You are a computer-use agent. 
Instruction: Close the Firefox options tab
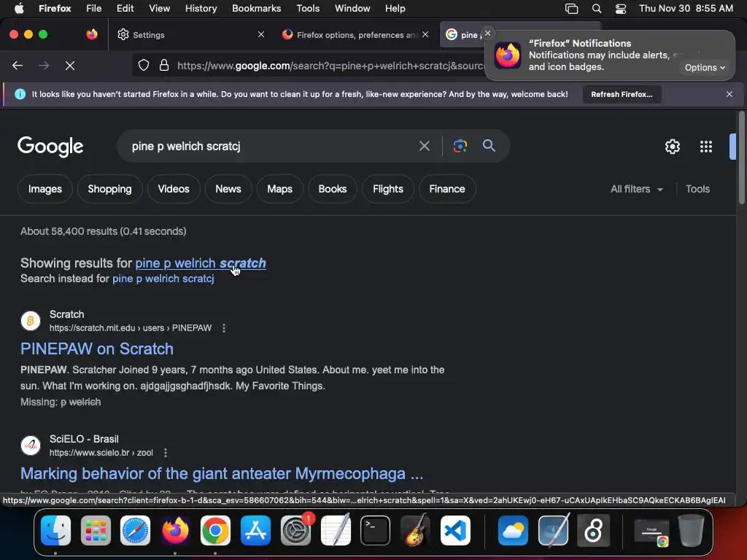click(425, 35)
